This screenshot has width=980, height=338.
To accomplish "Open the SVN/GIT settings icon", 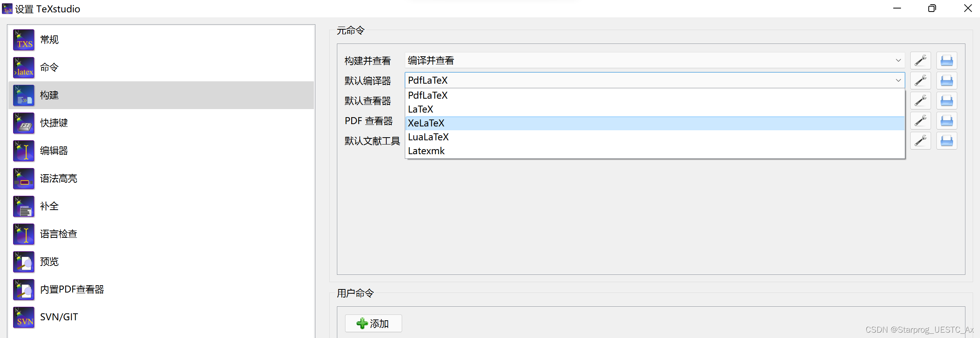I will click(24, 317).
